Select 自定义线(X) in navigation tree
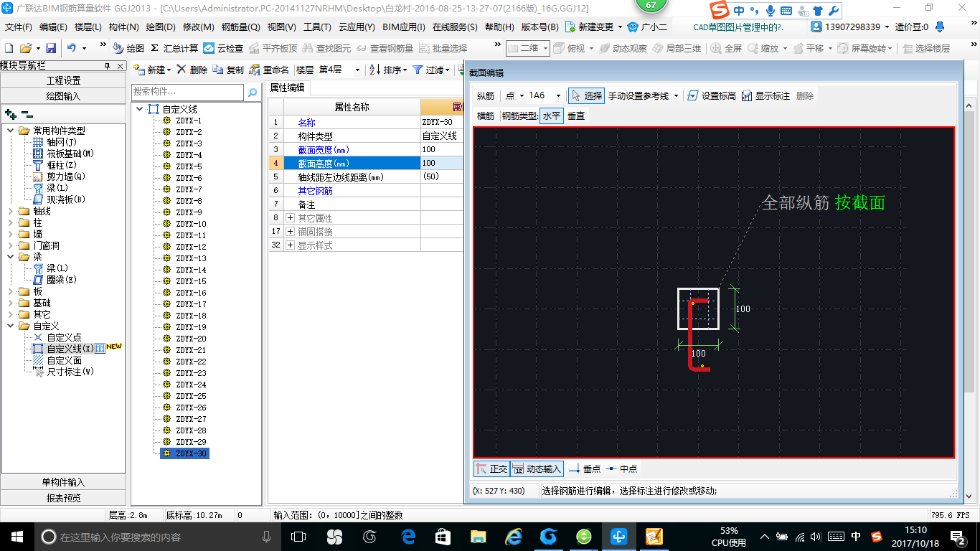The image size is (980, 551). point(70,349)
